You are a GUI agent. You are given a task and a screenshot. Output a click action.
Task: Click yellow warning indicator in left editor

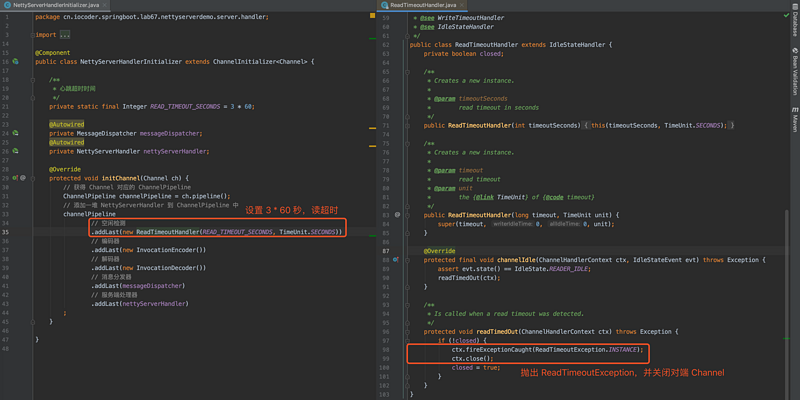tap(373, 17)
